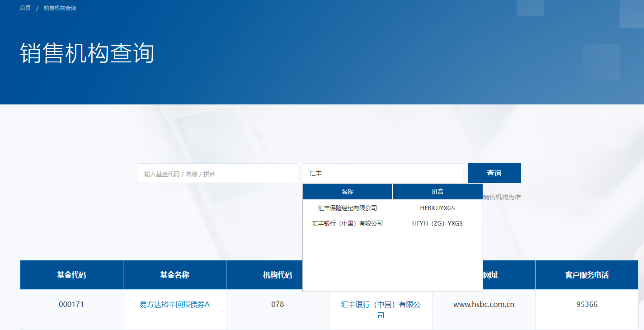Click 客户服务电话 column header

(587, 275)
